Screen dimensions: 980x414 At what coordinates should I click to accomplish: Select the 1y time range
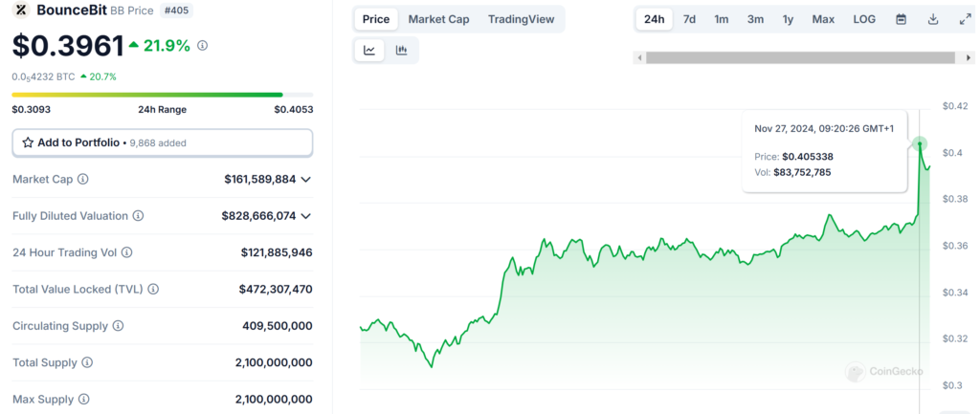788,19
